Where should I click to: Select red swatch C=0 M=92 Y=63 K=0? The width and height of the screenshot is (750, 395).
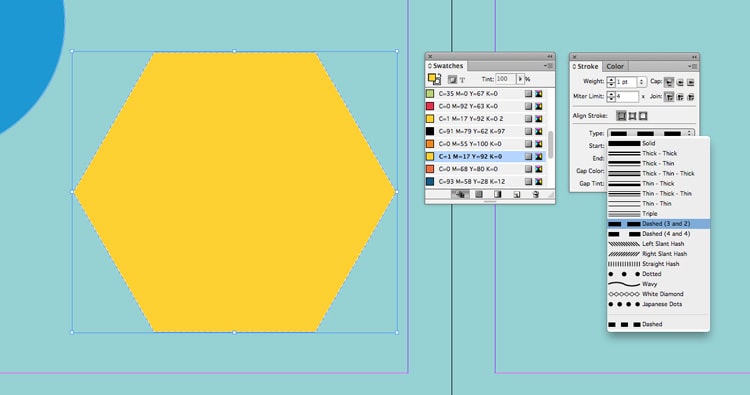[485, 106]
